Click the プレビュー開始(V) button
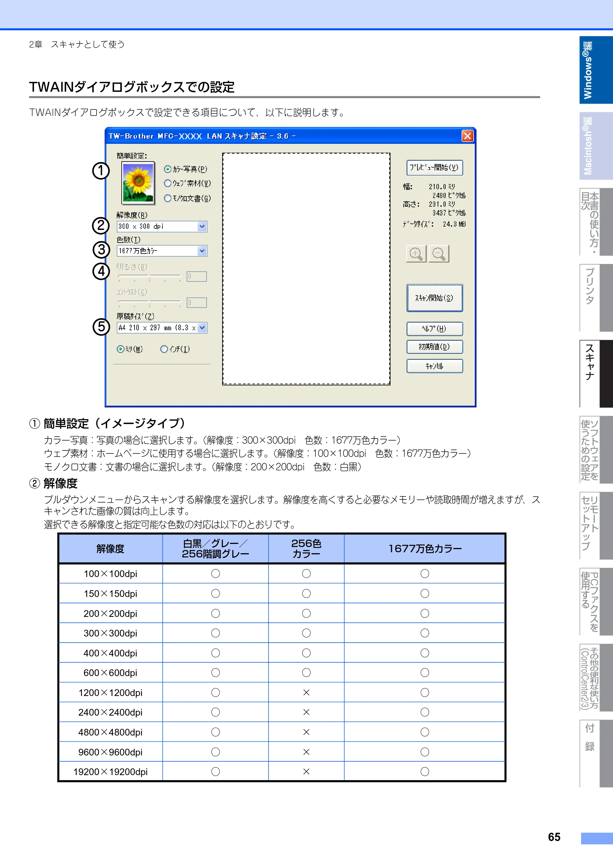Screen dimensions: 613x868 tap(435, 167)
